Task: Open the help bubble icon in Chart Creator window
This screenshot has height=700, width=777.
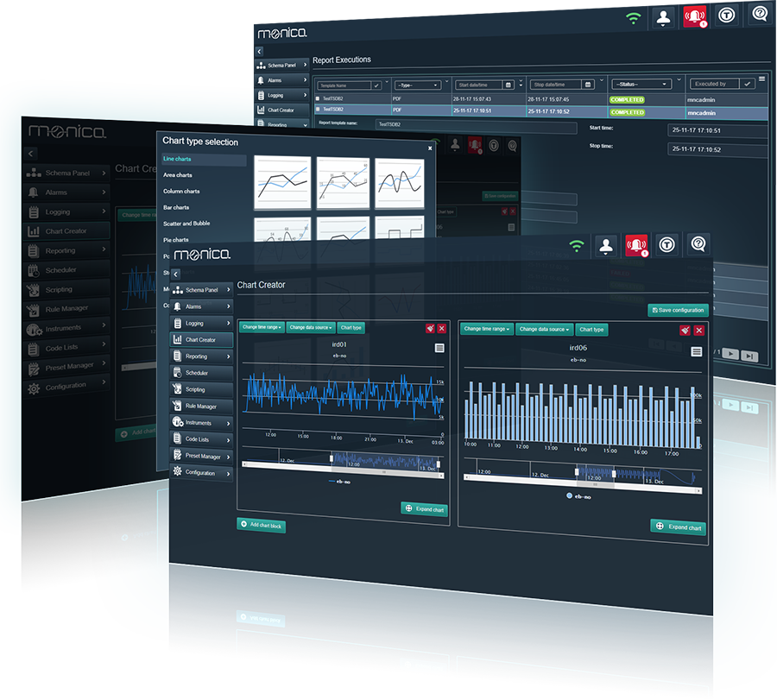Action: click(x=698, y=243)
